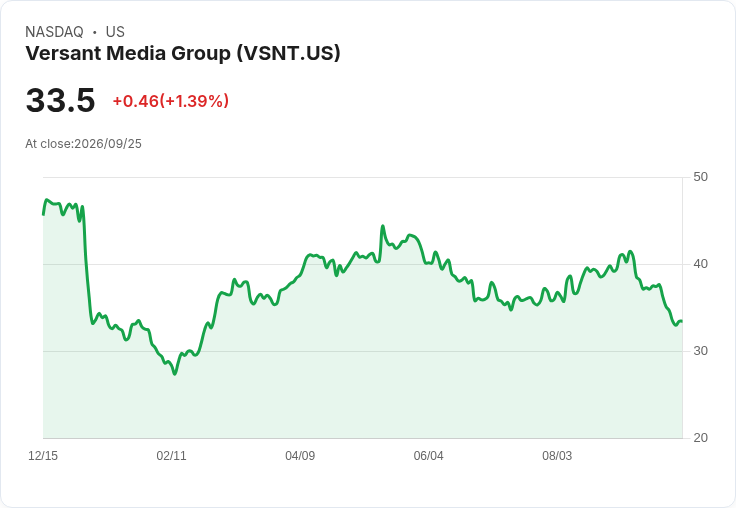Click the 04/09 date axis label
This screenshot has width=736, height=508.
click(300, 456)
